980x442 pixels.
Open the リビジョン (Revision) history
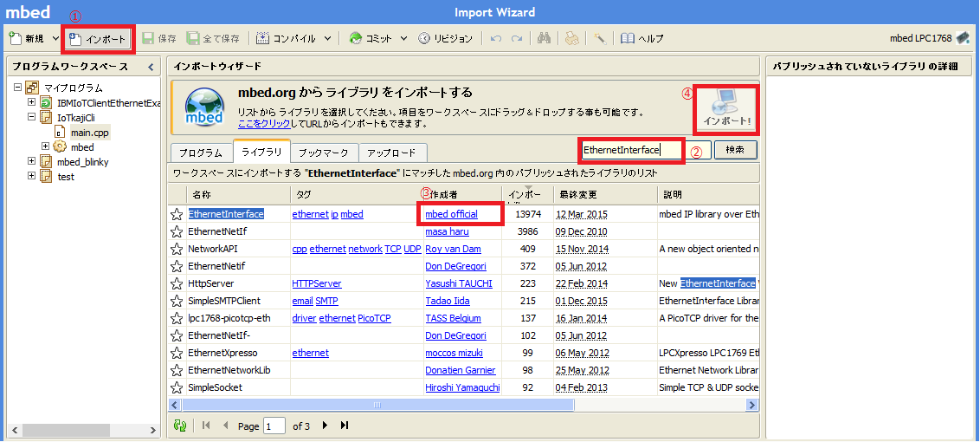coord(446,39)
